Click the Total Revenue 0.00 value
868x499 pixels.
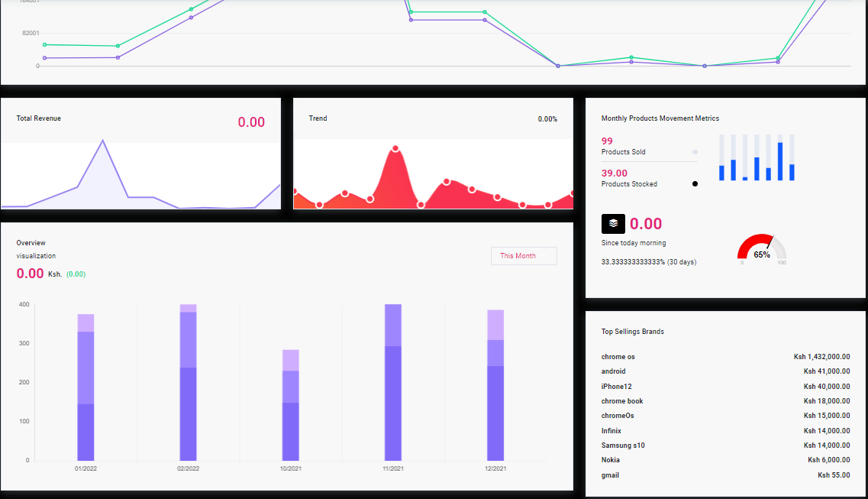251,122
